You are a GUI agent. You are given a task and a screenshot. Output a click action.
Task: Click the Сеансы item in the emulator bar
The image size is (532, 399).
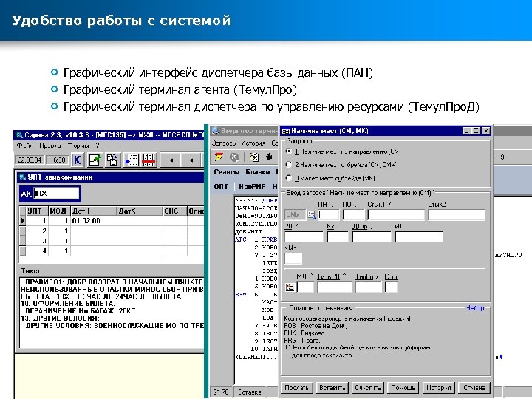pos(226,172)
